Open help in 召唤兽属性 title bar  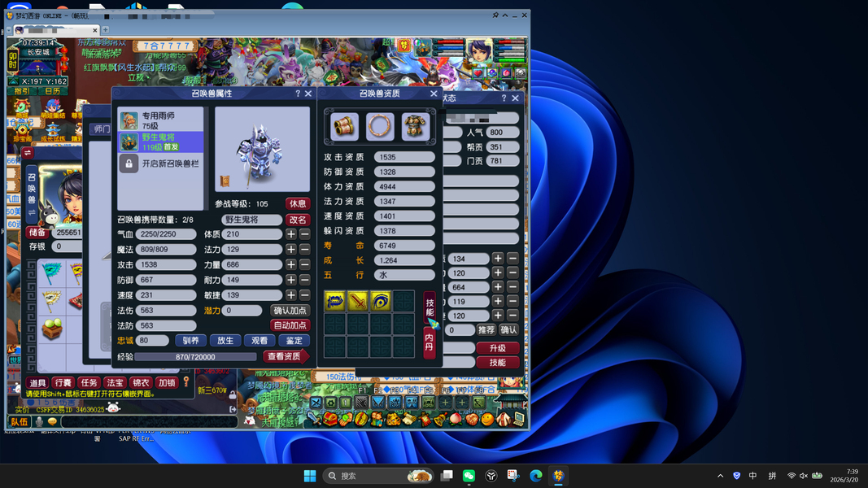click(x=298, y=94)
